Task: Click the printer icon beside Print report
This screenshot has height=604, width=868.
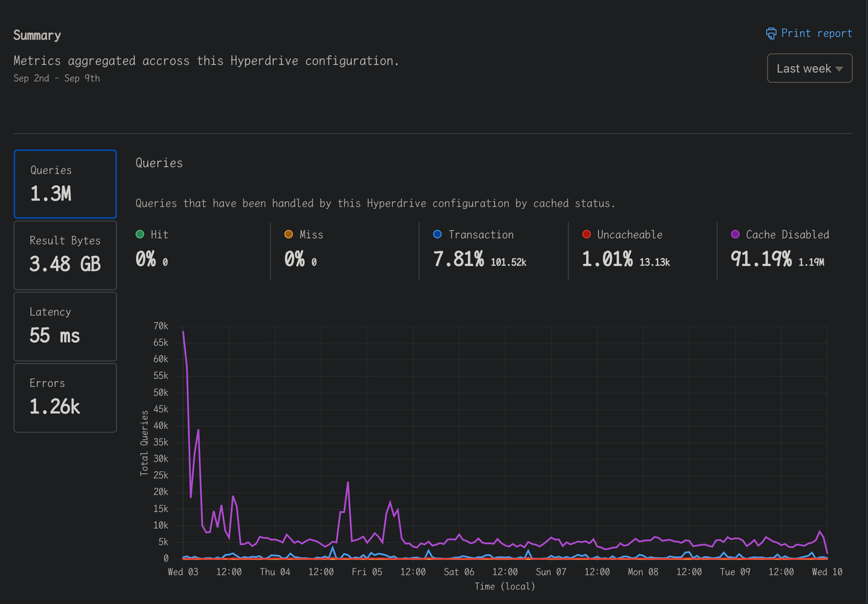Action: pos(771,34)
